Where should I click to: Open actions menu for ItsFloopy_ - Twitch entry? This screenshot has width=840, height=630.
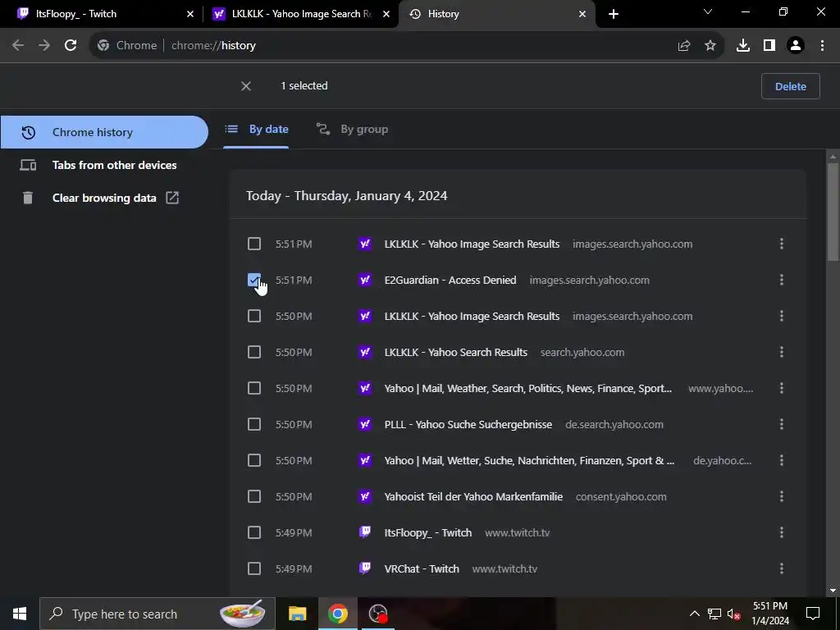tap(782, 532)
